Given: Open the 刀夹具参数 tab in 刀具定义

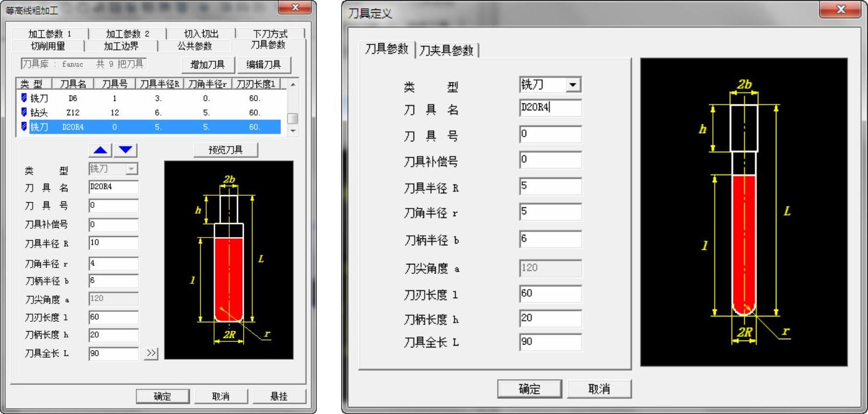Looking at the screenshot, I should 447,51.
